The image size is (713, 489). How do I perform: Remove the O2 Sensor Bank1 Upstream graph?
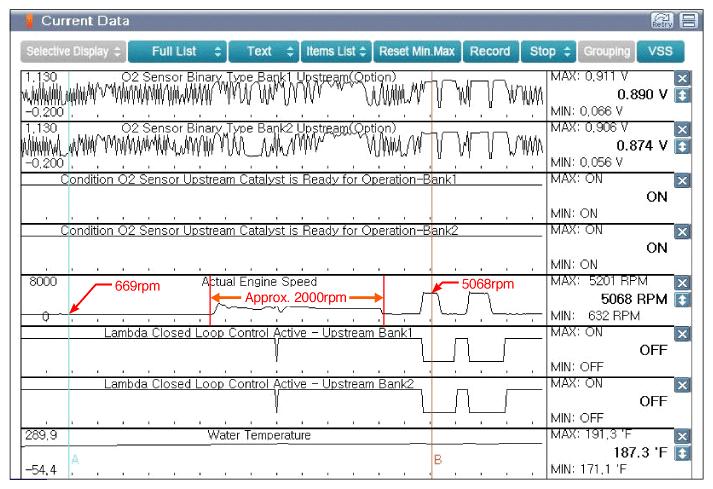click(683, 79)
